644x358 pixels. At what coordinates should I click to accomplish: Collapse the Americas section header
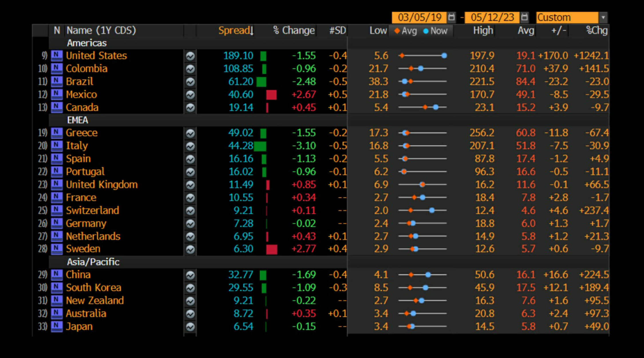pos(87,43)
